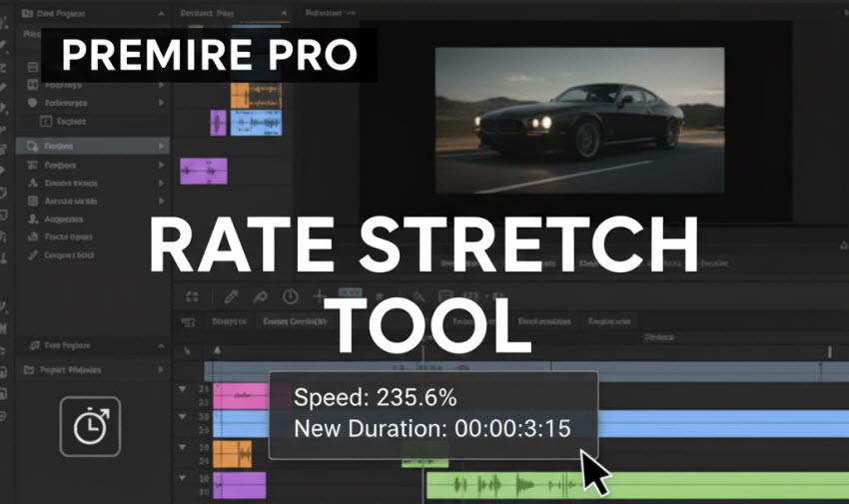This screenshot has height=504, width=849.
Task: Click the white marker at the timeline ruler's right end
Action: (x=829, y=352)
